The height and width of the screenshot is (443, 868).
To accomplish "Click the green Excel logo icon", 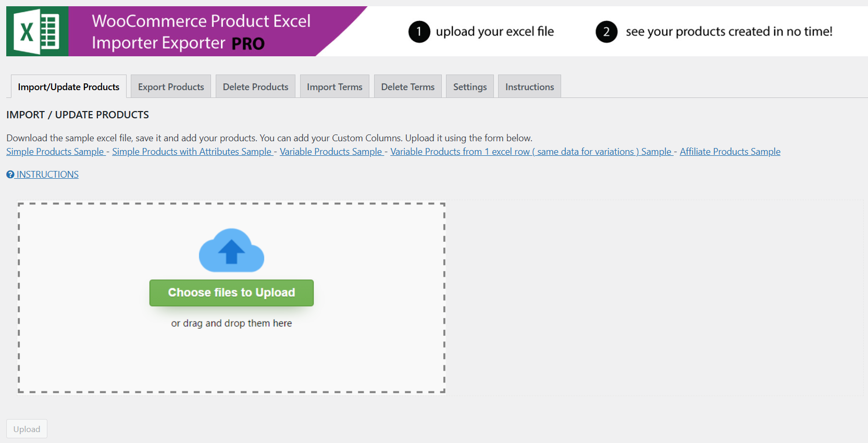I will (37, 31).
